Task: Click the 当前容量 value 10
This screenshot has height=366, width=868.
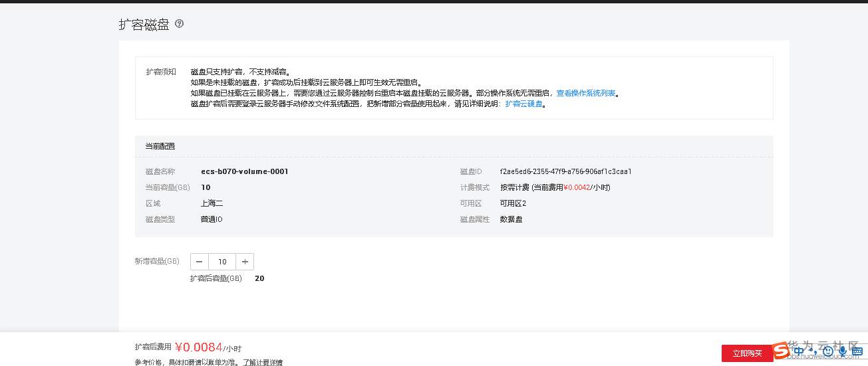Action: point(206,187)
